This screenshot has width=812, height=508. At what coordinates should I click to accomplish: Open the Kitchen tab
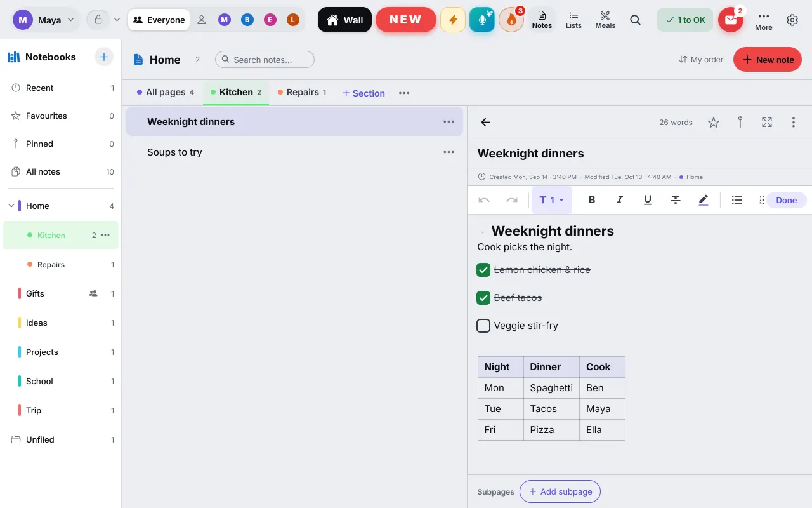point(236,92)
